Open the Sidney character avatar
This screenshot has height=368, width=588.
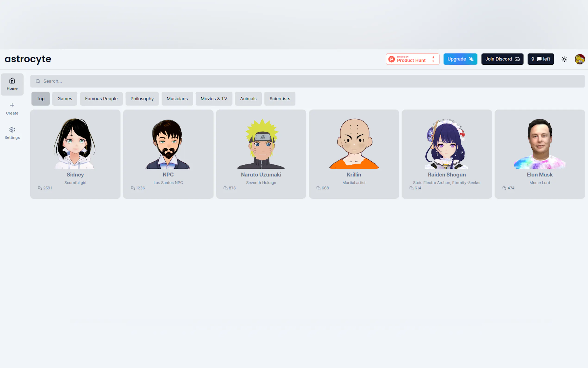(75, 144)
